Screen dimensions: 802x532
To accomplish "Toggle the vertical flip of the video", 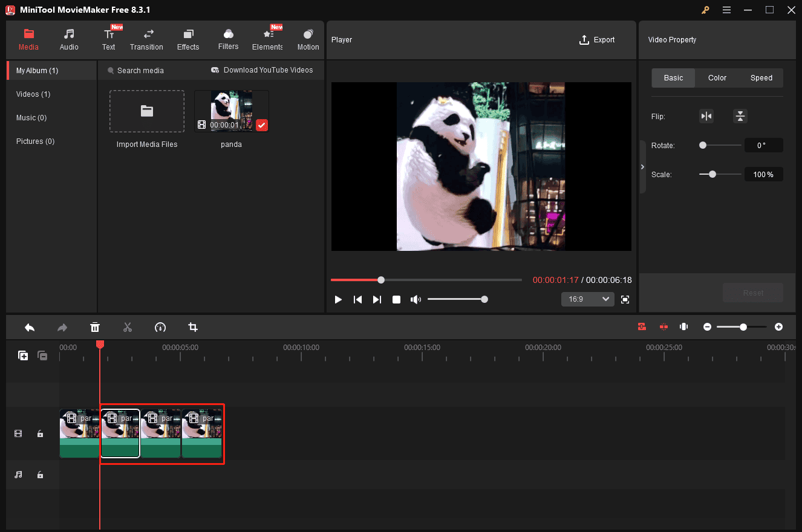I will pyautogui.click(x=740, y=115).
